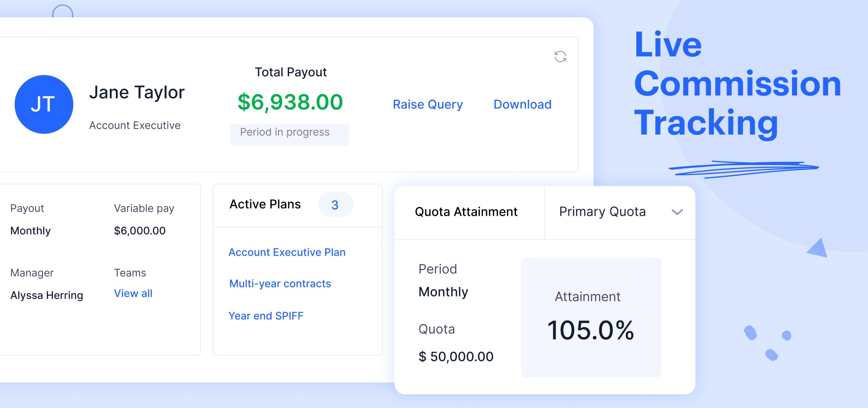Click the Account Executive job title

[135, 125]
